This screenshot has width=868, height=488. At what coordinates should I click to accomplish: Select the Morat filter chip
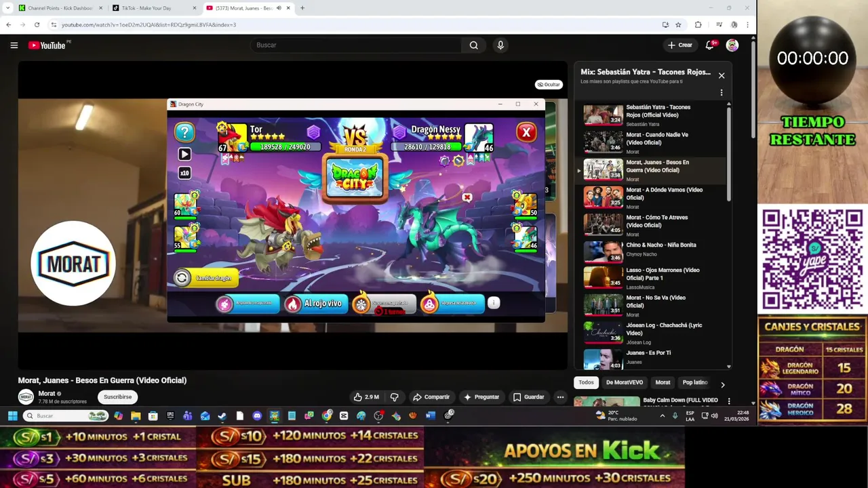[x=663, y=382]
